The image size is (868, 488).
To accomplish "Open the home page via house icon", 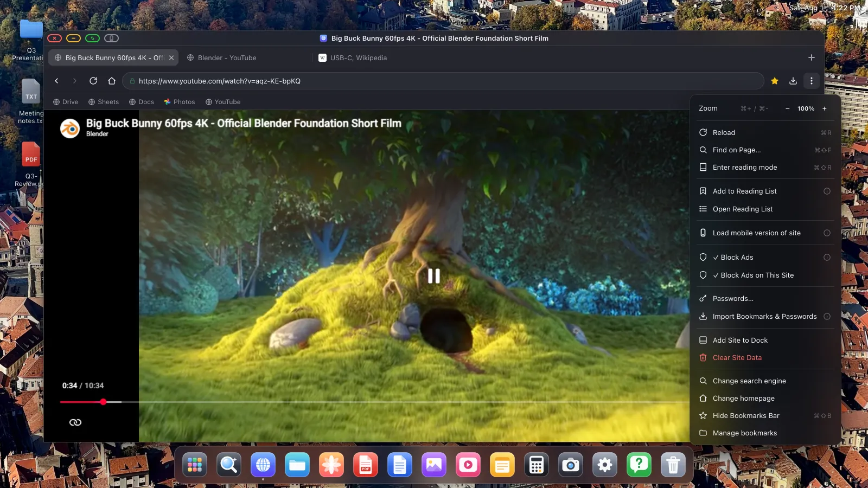I will coord(112,81).
